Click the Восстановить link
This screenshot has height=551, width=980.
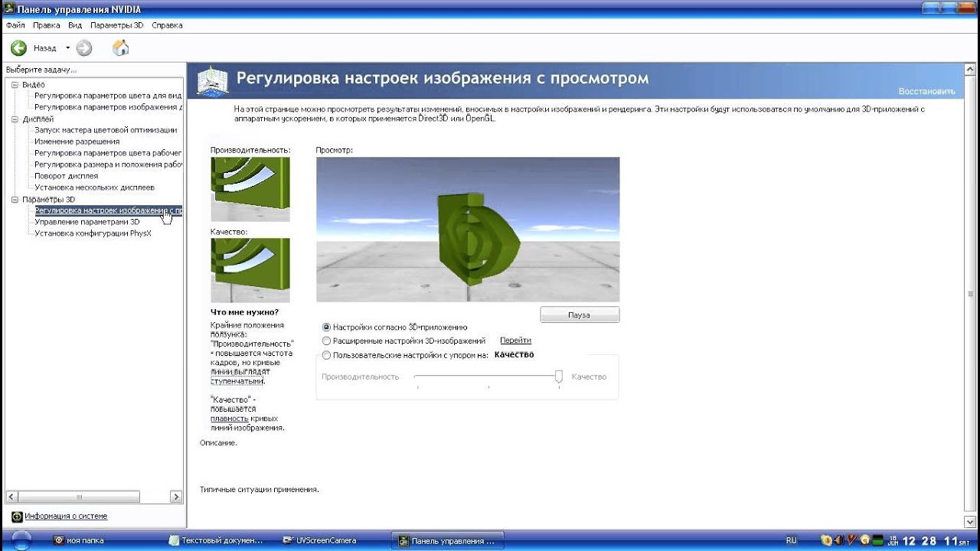tap(926, 91)
